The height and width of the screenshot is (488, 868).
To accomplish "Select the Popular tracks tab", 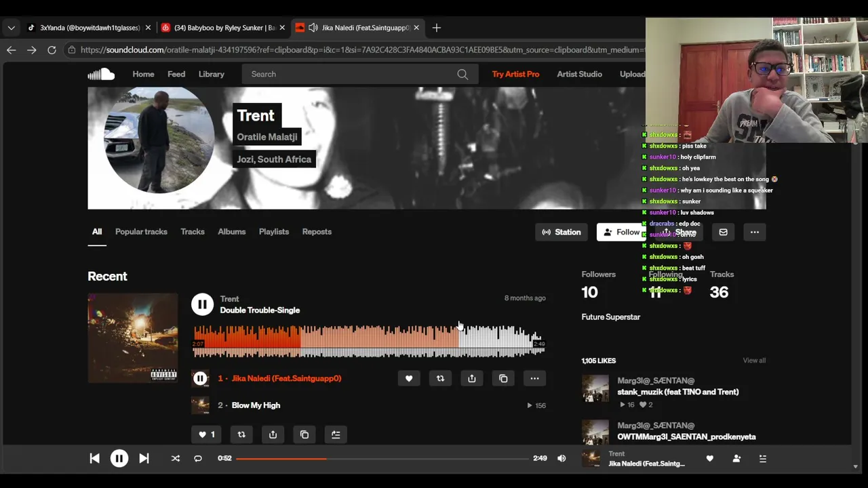I will (141, 232).
